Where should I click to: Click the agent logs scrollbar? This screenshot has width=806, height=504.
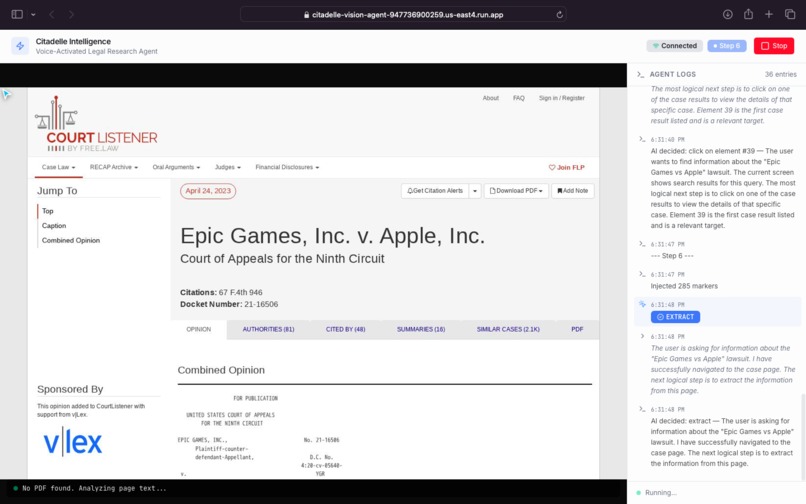click(802, 435)
